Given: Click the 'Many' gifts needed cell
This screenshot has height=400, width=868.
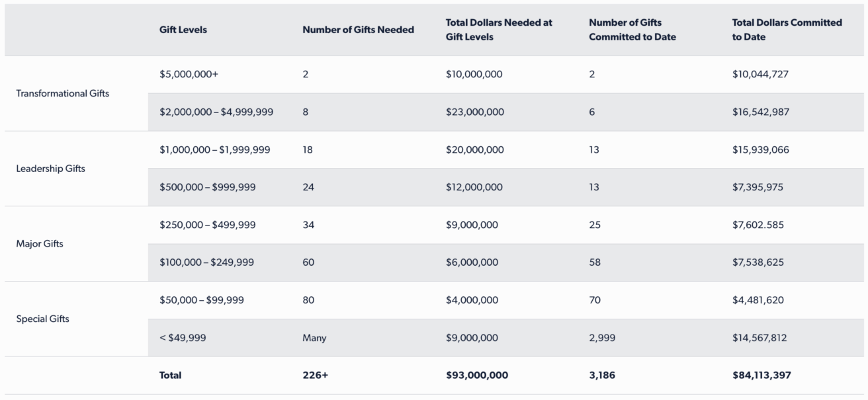Looking at the screenshot, I should pos(314,338).
